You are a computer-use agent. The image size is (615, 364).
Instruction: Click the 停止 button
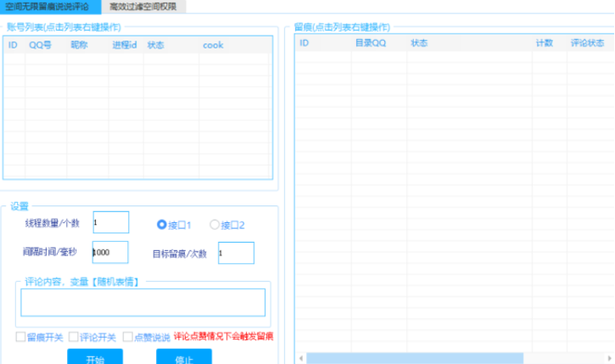point(183,358)
